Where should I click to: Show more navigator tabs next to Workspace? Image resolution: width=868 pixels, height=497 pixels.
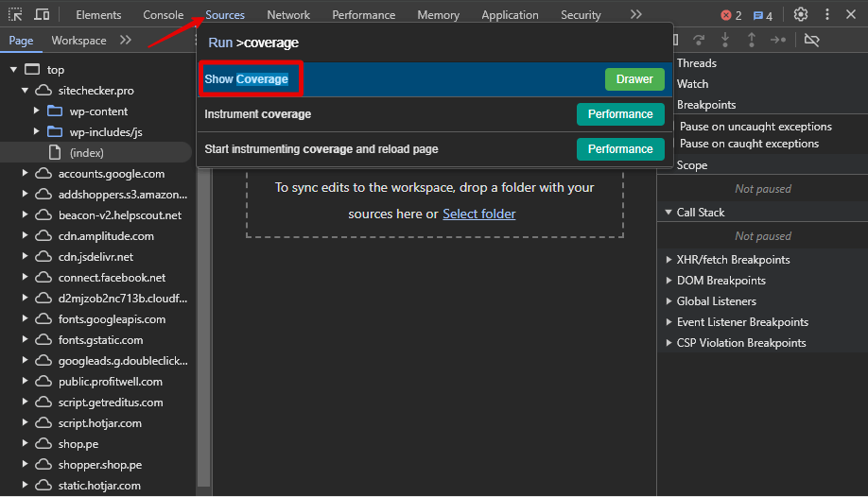pos(126,40)
